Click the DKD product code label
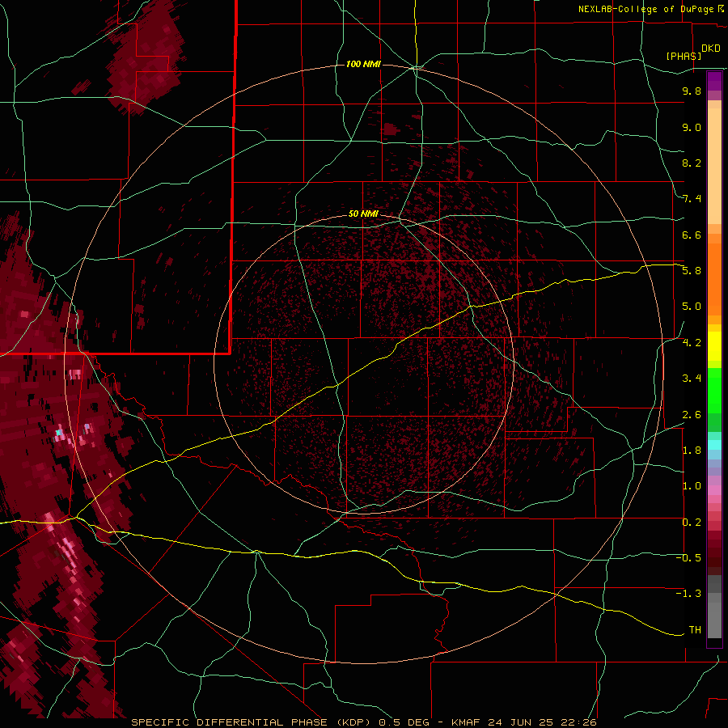 [x=710, y=49]
